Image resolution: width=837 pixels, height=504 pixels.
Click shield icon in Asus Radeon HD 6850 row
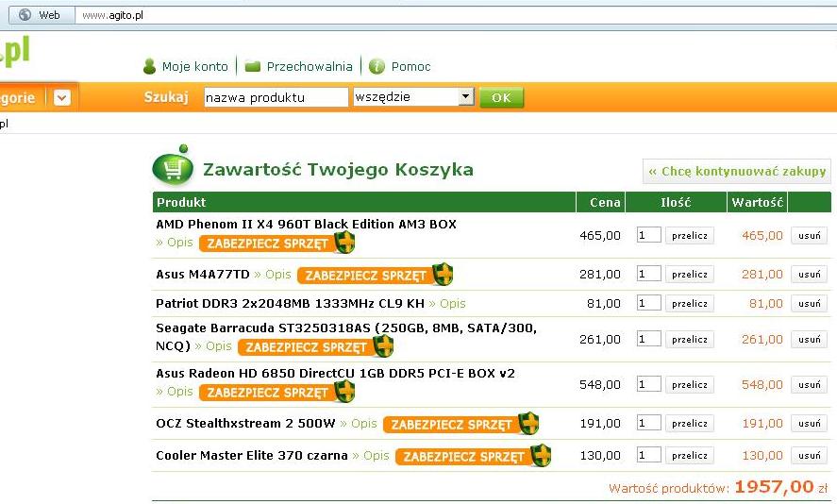click(x=344, y=392)
